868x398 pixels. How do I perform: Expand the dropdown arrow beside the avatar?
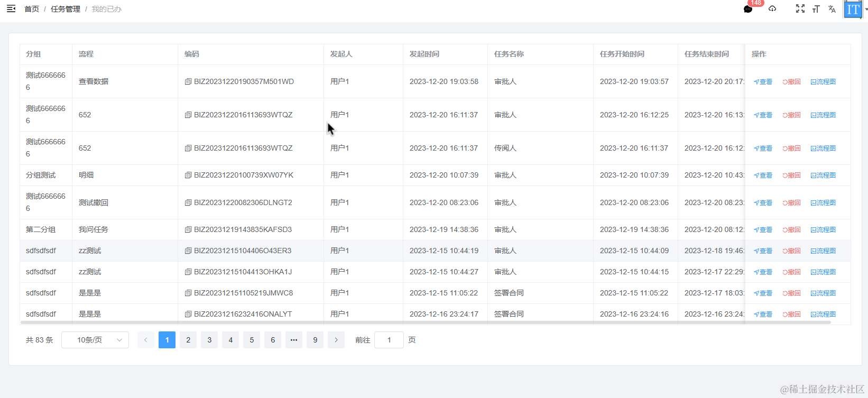(866, 10)
